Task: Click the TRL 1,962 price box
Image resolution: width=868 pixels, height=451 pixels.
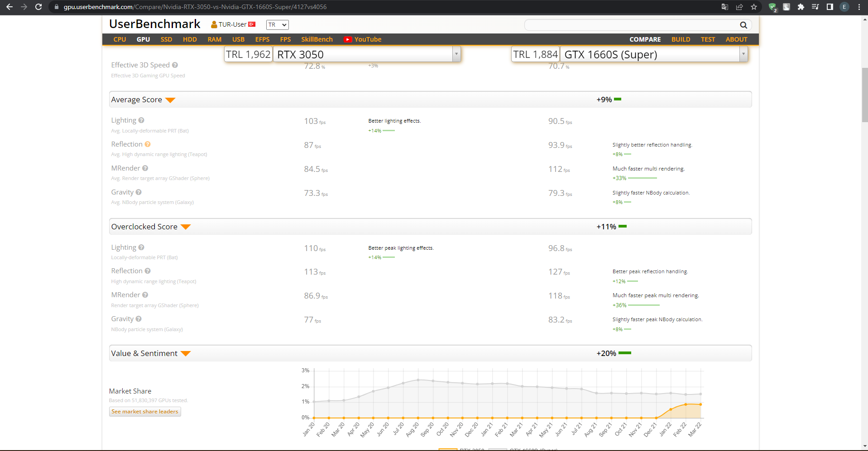Action: 248,54
